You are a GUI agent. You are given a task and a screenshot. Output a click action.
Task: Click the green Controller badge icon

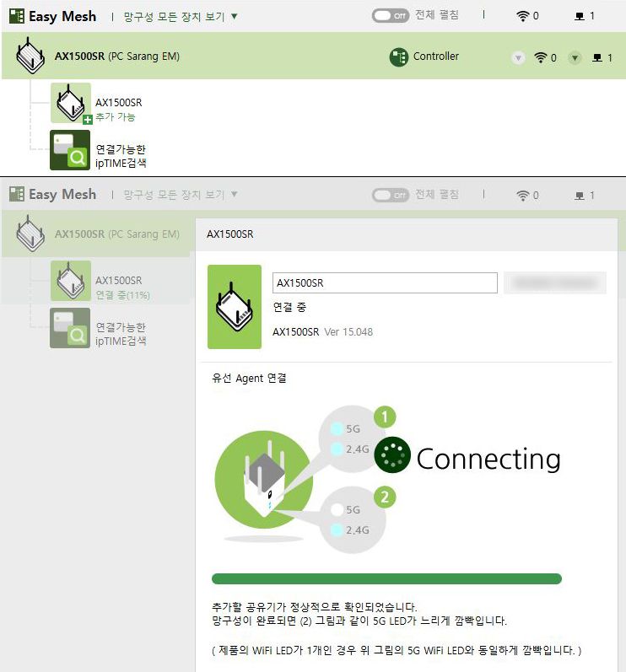[399, 57]
